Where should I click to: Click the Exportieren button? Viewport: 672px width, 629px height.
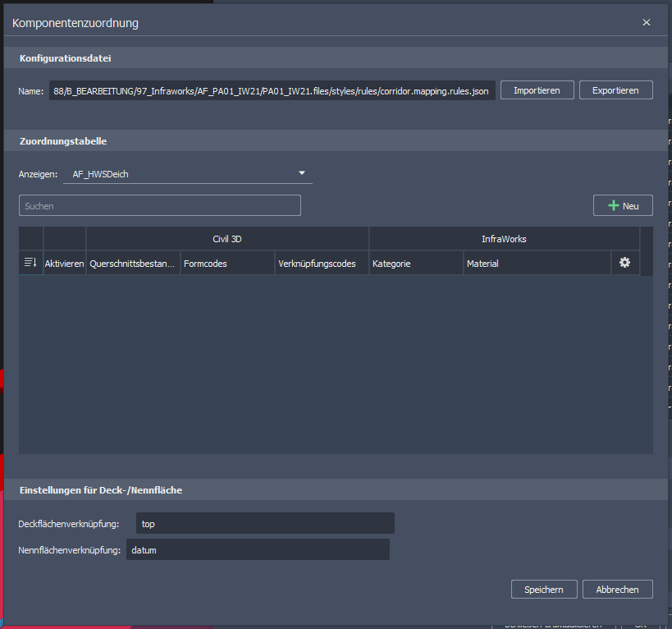616,90
